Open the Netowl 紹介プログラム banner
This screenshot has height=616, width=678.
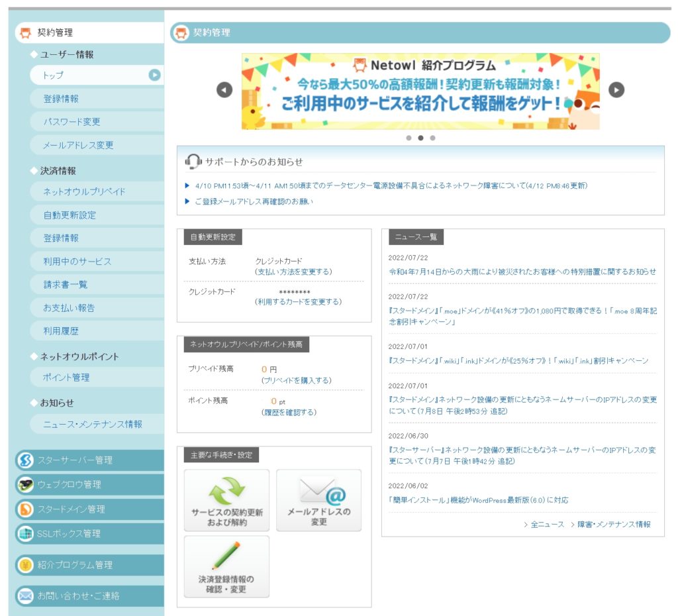tap(420, 91)
